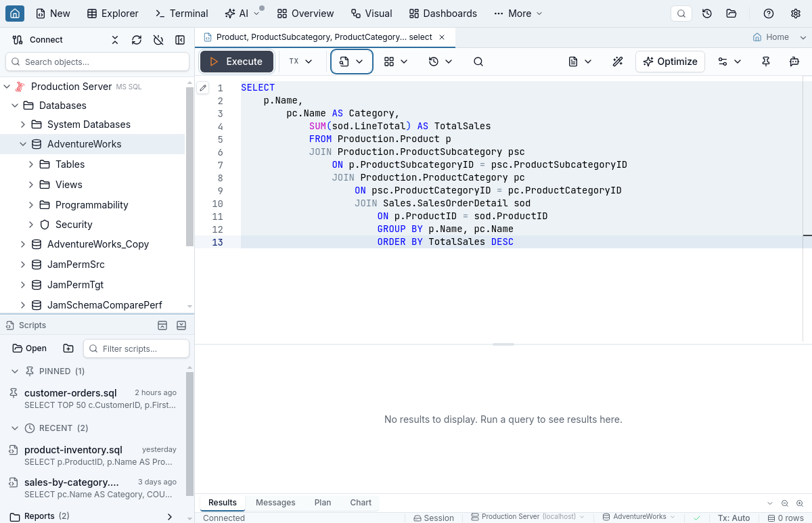Click into the Search objects field
The height and width of the screenshot is (523, 812).
(x=97, y=62)
